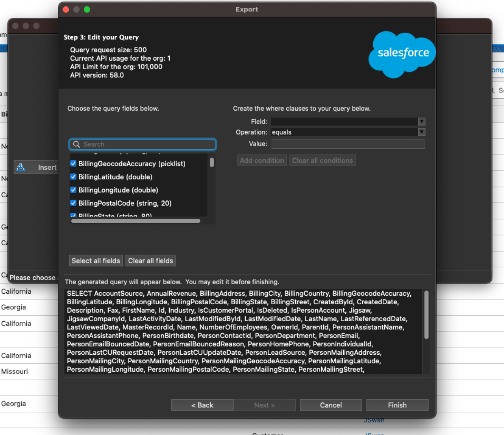
Task: Click 'Current API usage for the org: 1'
Action: [x=120, y=58]
